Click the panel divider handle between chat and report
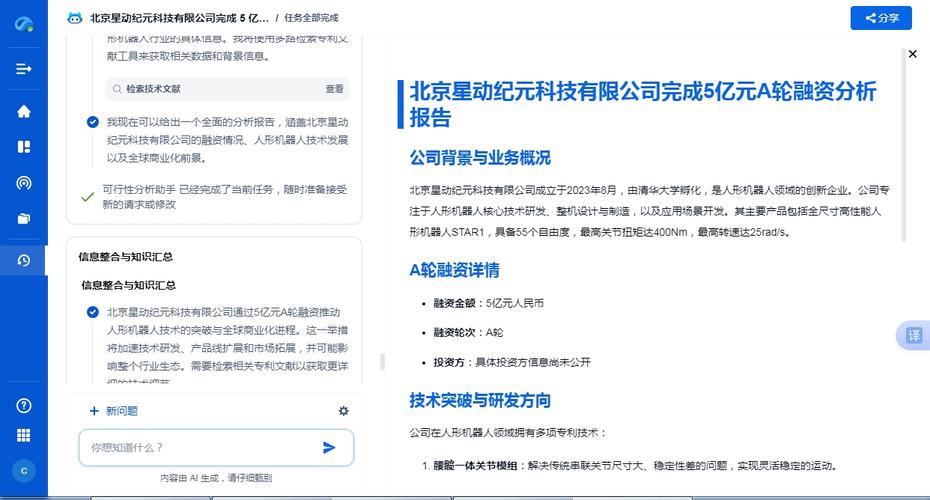930x500 pixels. 383,362
